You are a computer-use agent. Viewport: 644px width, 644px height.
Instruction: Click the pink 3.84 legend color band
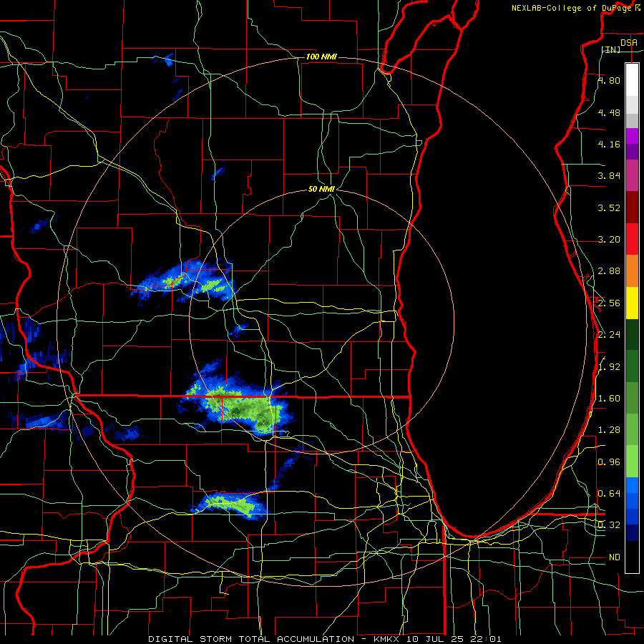[632, 175]
